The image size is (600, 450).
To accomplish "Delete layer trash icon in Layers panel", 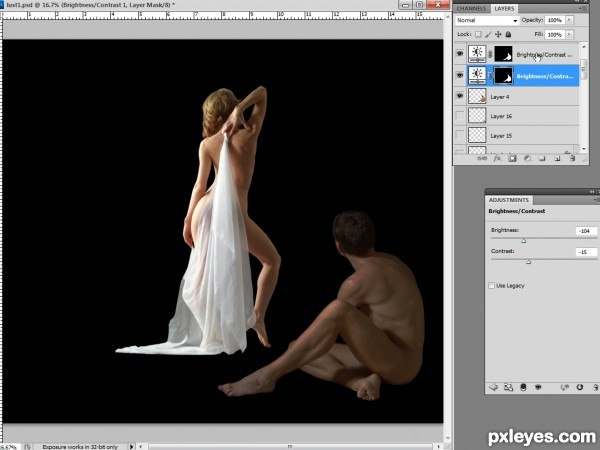I will coord(572,158).
